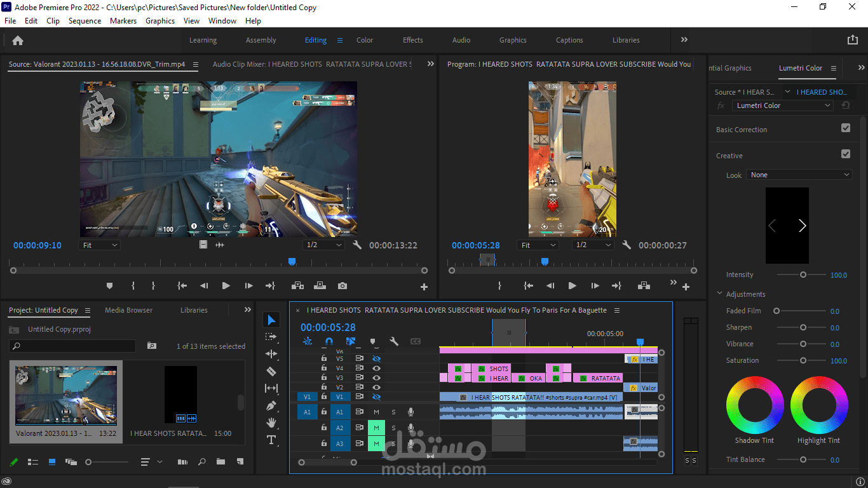
Task: Open the File menu
Action: pyautogui.click(x=10, y=20)
